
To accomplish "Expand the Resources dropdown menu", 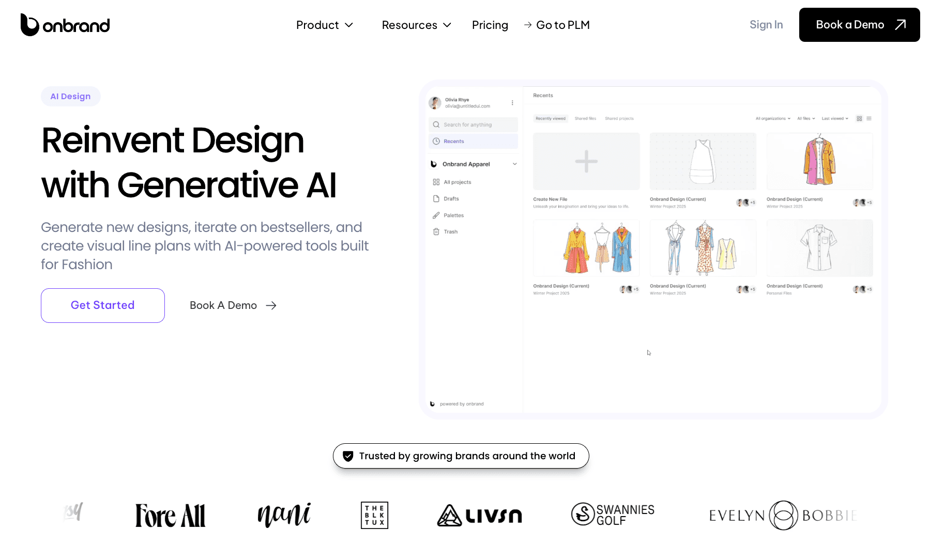I will tap(417, 25).
